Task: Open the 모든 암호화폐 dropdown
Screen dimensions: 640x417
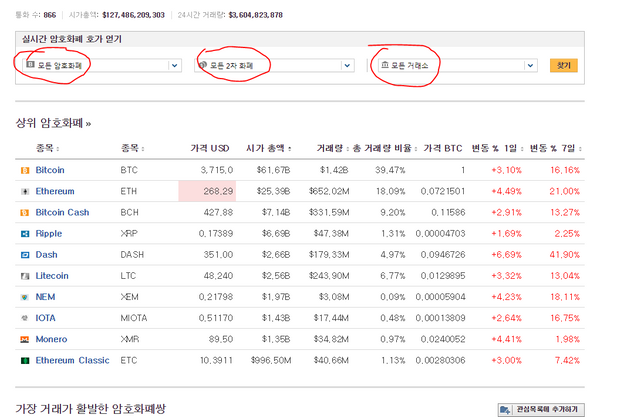Action: tap(102, 65)
